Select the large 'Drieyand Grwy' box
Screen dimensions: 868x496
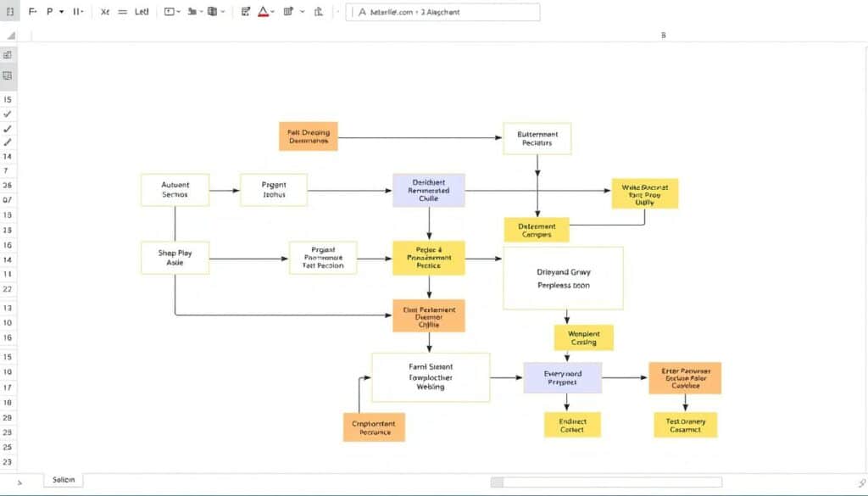click(563, 278)
